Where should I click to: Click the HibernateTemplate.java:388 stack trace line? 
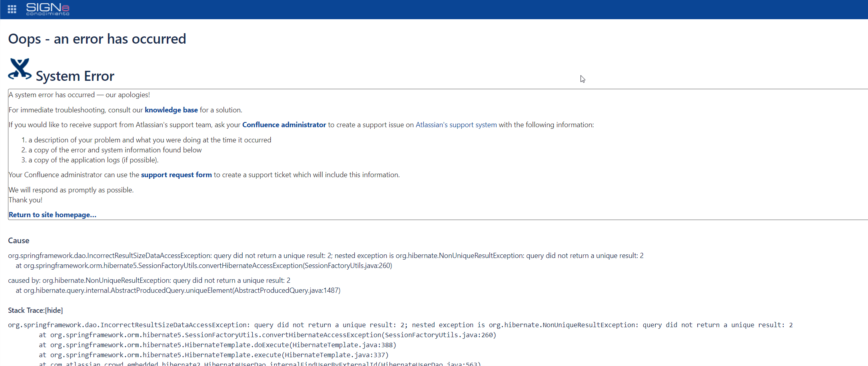217,345
